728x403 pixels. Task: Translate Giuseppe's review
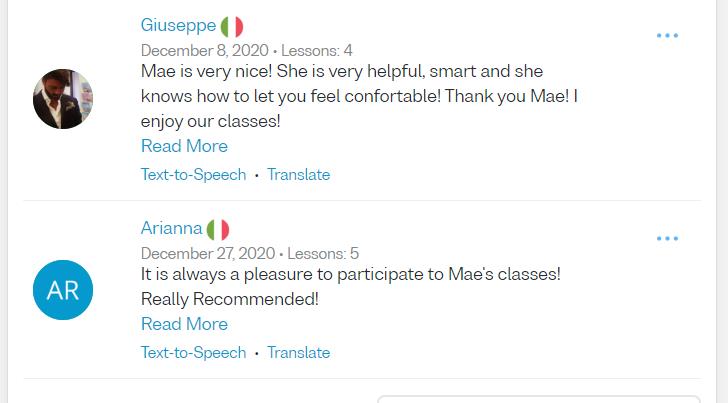click(x=298, y=175)
